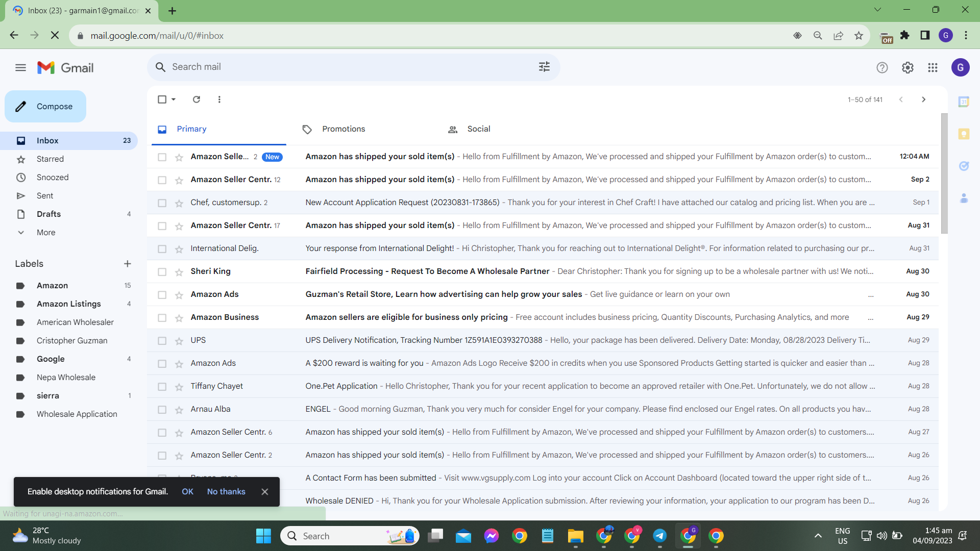Screen dimensions: 980x551
Task: Compose a new email
Action: (45, 107)
